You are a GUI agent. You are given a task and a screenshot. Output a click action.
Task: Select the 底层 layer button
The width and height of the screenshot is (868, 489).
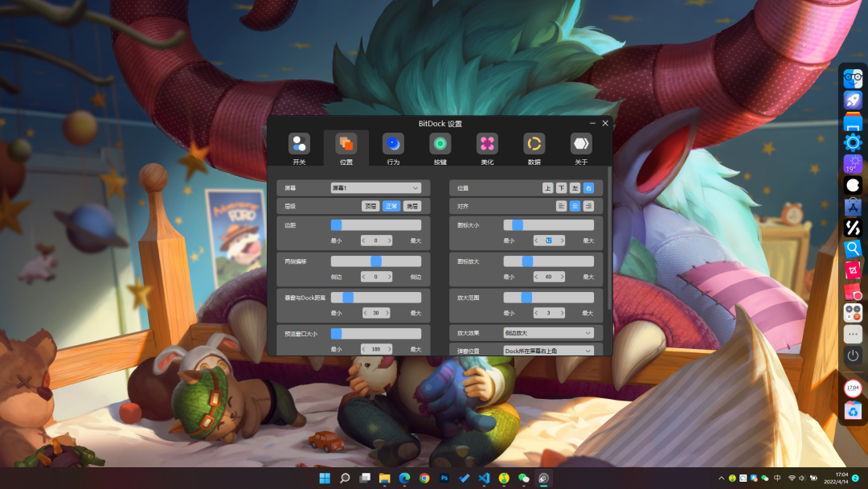pyautogui.click(x=411, y=206)
